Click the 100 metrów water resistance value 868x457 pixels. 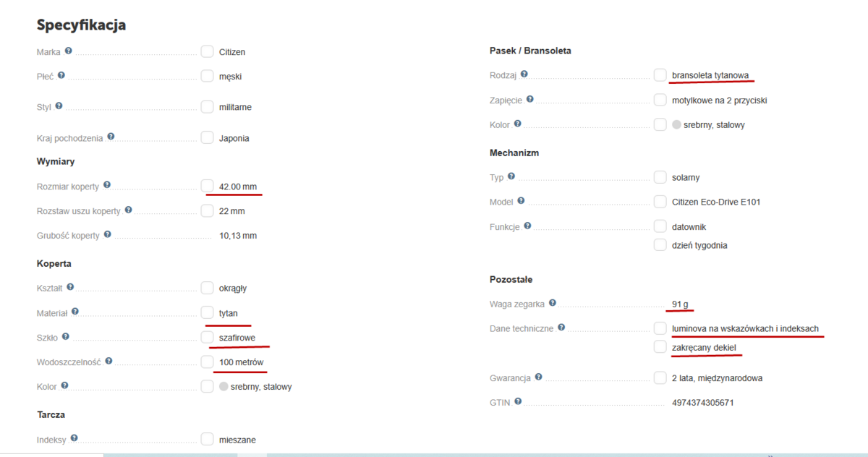click(x=241, y=362)
